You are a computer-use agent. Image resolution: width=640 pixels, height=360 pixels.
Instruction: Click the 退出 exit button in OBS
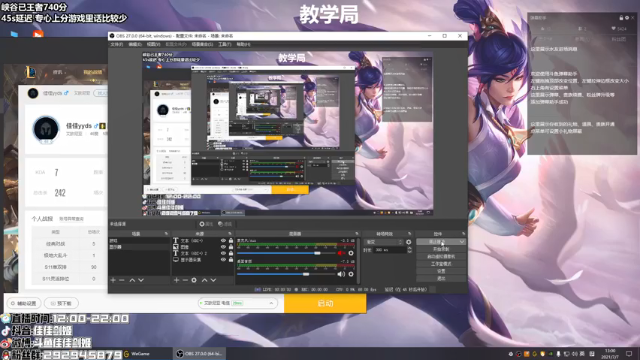pos(441,278)
